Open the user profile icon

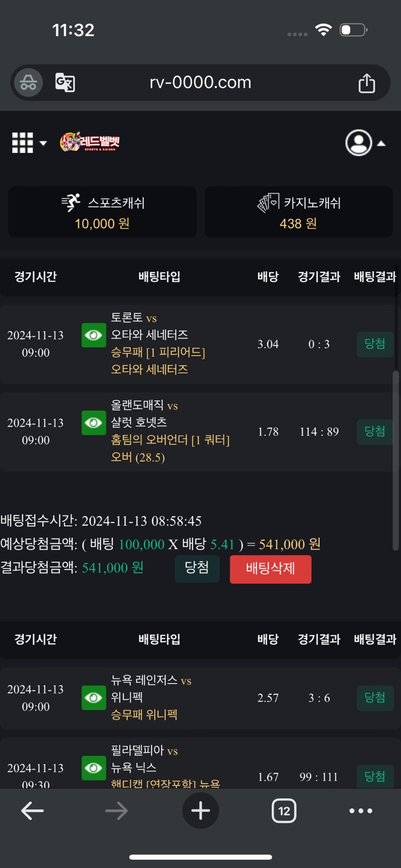358,143
